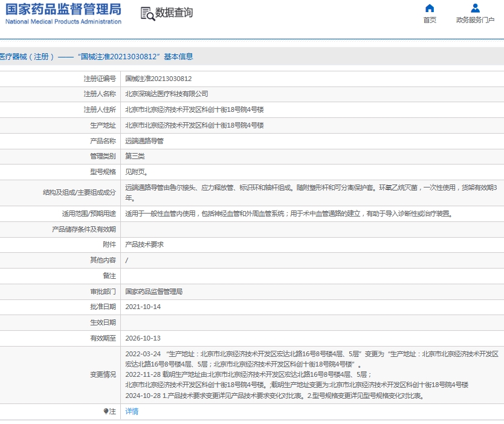Click the 数据查询 magnifier document icon

click(x=147, y=13)
